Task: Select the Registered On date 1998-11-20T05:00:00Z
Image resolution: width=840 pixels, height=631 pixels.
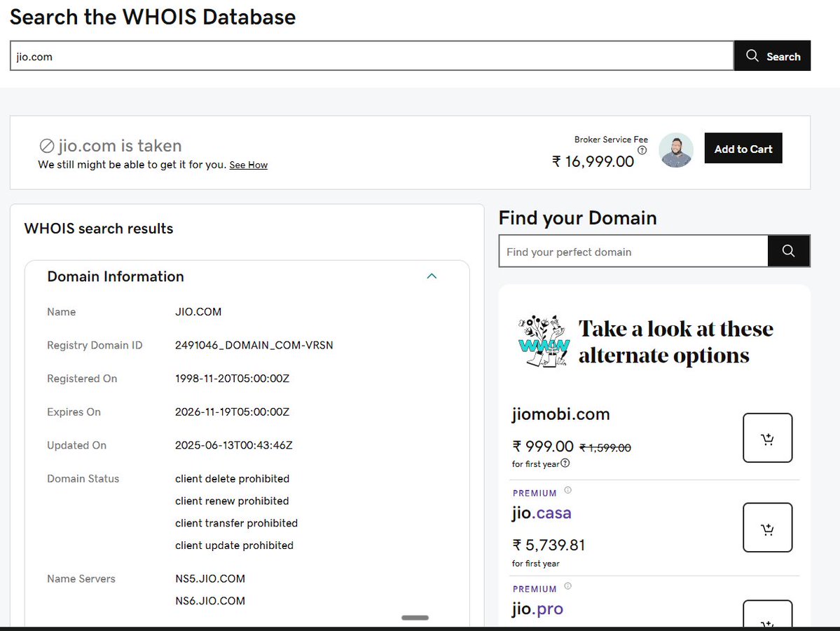Action: pos(232,379)
